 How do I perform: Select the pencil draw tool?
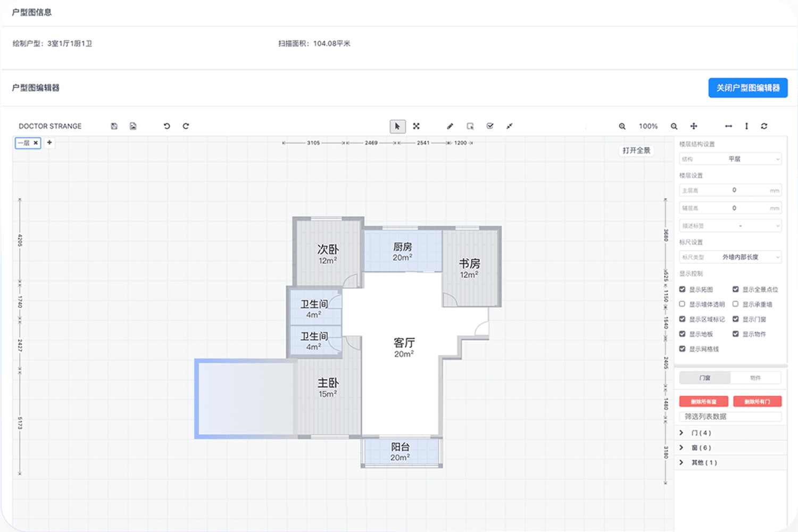[x=450, y=126]
